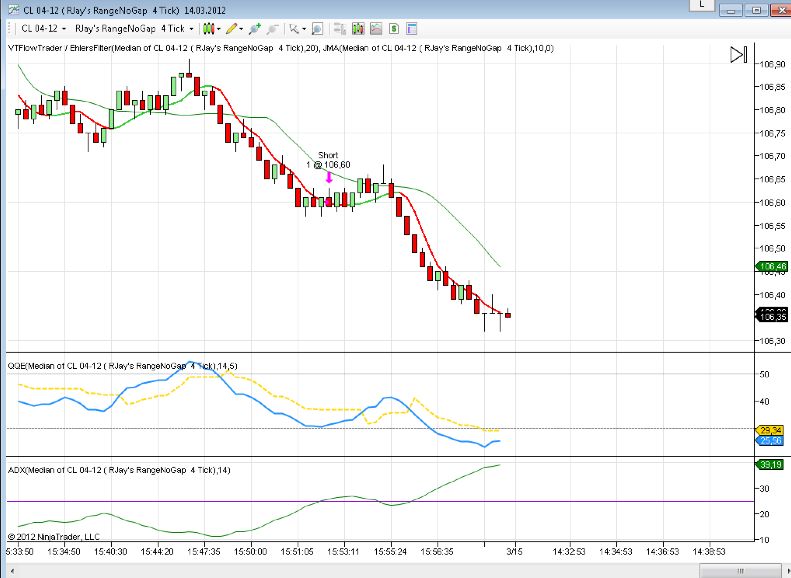Open strategies with the green S icon

point(394,29)
